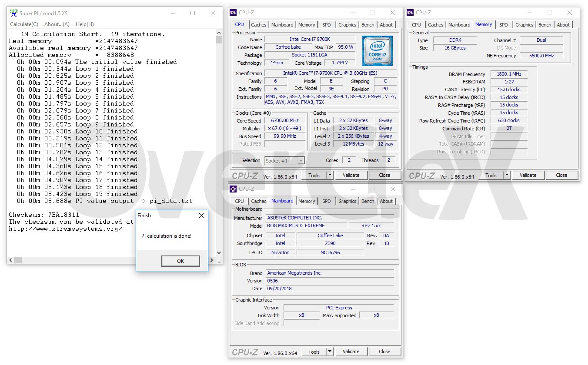This screenshot has height=365, width=588.
Task: Click DRAM Frequency value 1800.1 MHz
Action: coord(509,74)
